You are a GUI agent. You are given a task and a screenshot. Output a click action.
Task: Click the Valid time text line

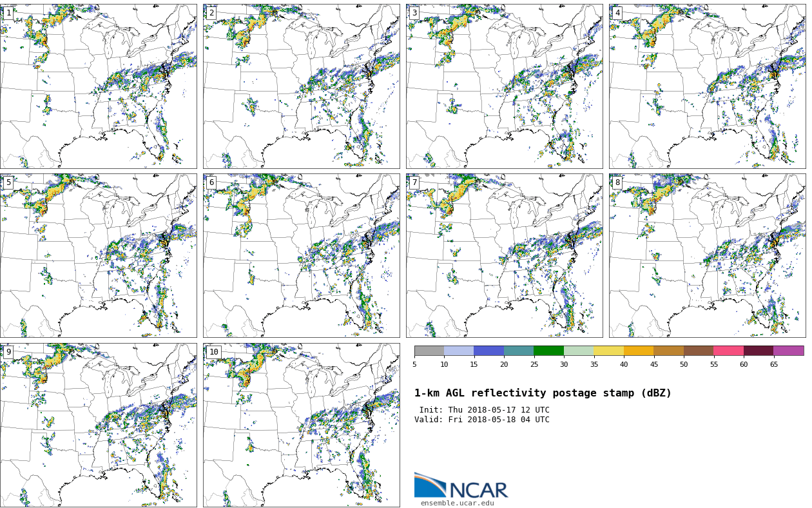click(x=482, y=420)
